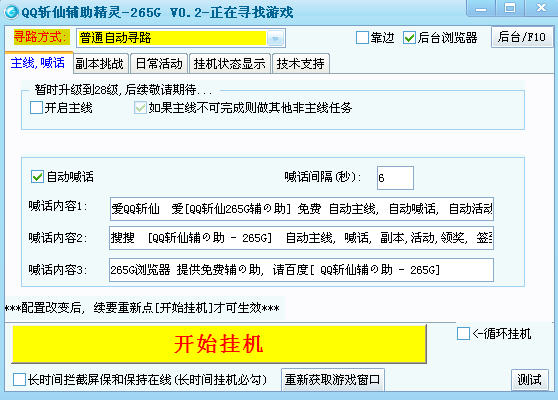Click the 喊话间隔(秒) input field
The image size is (558, 400).
395,178
